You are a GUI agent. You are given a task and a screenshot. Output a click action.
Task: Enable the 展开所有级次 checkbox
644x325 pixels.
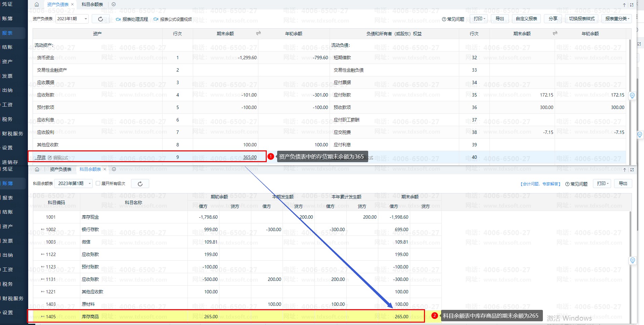98,183
